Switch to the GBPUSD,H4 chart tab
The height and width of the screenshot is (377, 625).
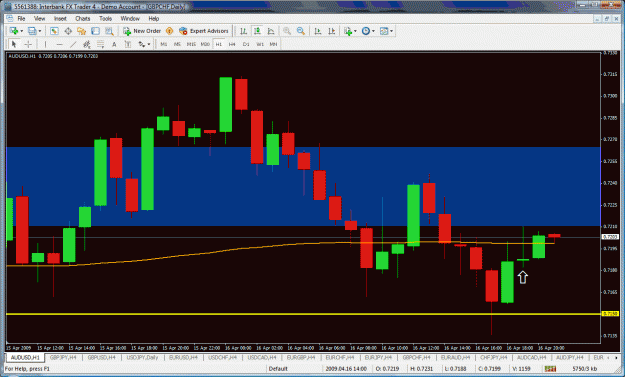pos(101,357)
